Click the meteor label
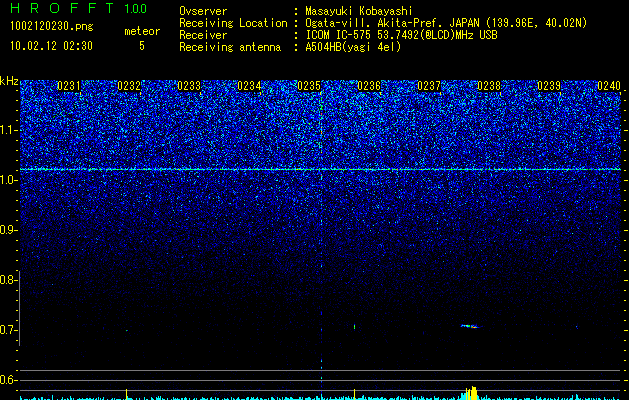Viewport: 629px width, 400px height. coord(142,31)
